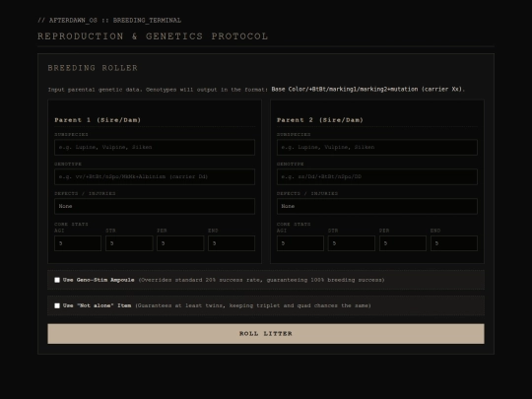Click the "Use "Not alone" Item" label
532x399 pixels.
coord(97,305)
